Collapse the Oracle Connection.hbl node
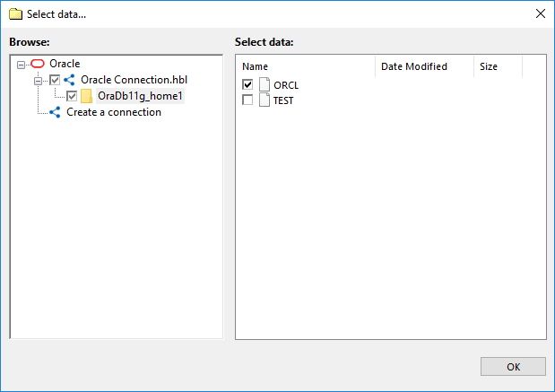Screen dimensions: 555x392 tap(39, 81)
